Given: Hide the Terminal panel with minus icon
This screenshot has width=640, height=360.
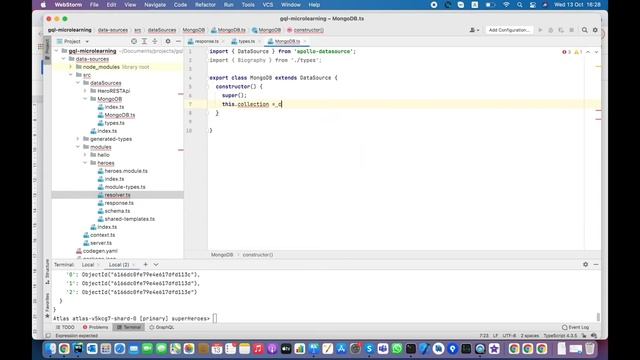Looking at the screenshot, I should click(596, 264).
